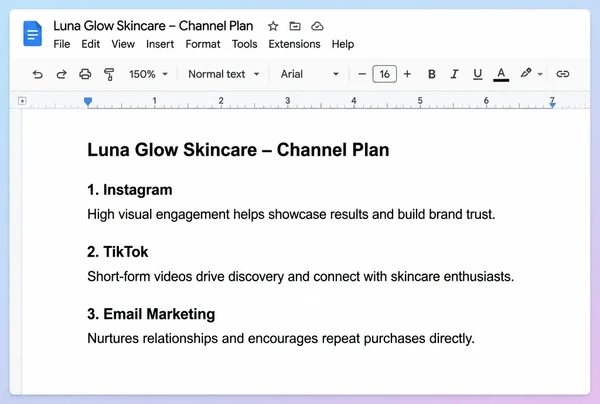This screenshot has height=404, width=600.
Task: Show the document outline button
Action: pyautogui.click(x=22, y=101)
